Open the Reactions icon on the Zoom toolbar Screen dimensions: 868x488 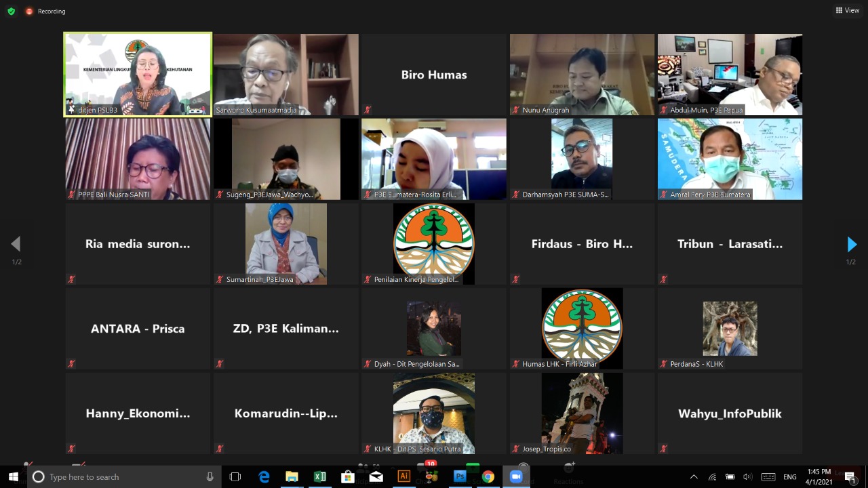click(x=568, y=464)
